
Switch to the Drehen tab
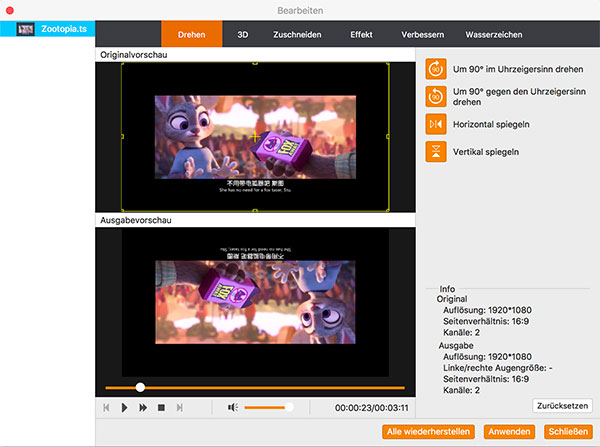click(192, 34)
